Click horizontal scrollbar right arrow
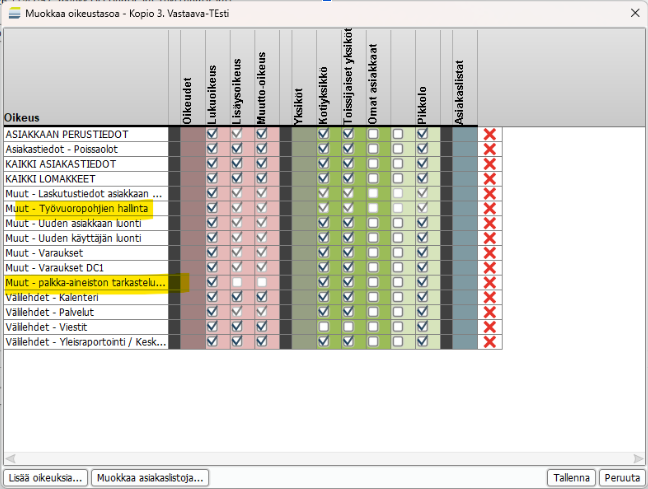The height and width of the screenshot is (489, 648). tap(638, 458)
